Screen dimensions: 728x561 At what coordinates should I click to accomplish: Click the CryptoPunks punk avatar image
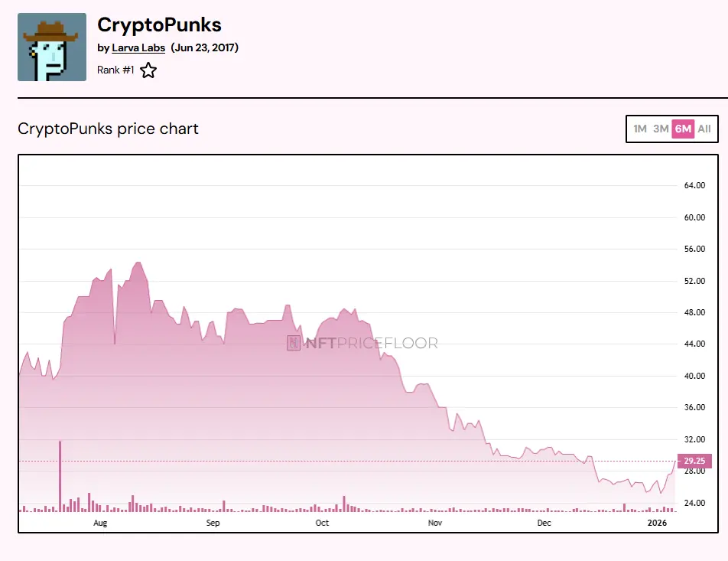(x=51, y=47)
